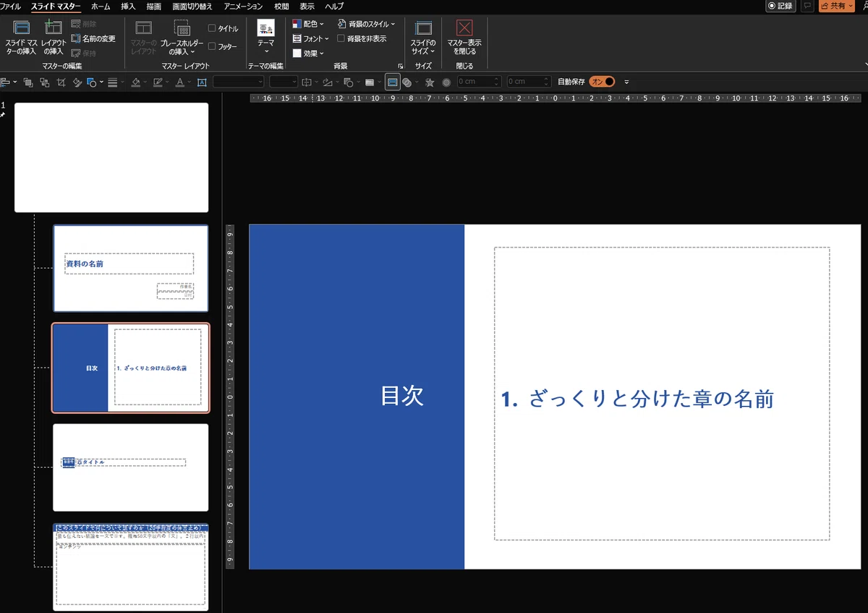Click the 目次 text on the slide
Screen dimensions: 868x613
402,396
